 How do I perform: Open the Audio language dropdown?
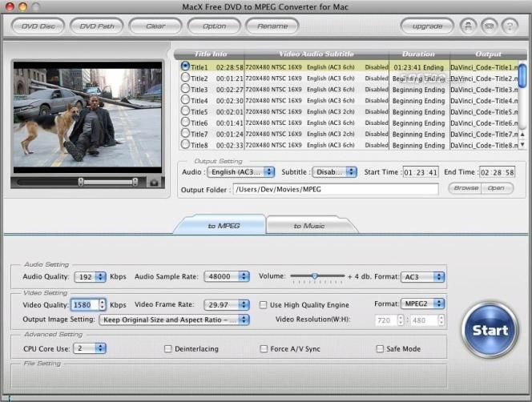click(241, 172)
